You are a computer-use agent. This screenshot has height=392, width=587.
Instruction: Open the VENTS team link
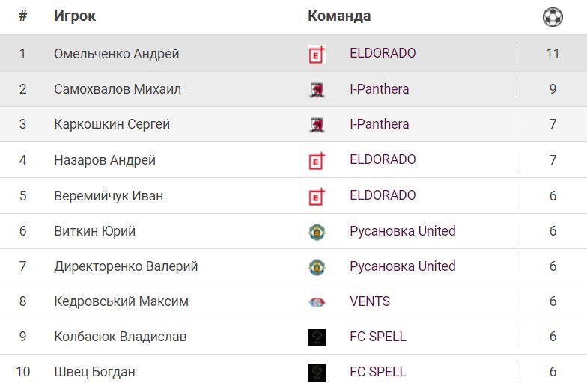[370, 301]
